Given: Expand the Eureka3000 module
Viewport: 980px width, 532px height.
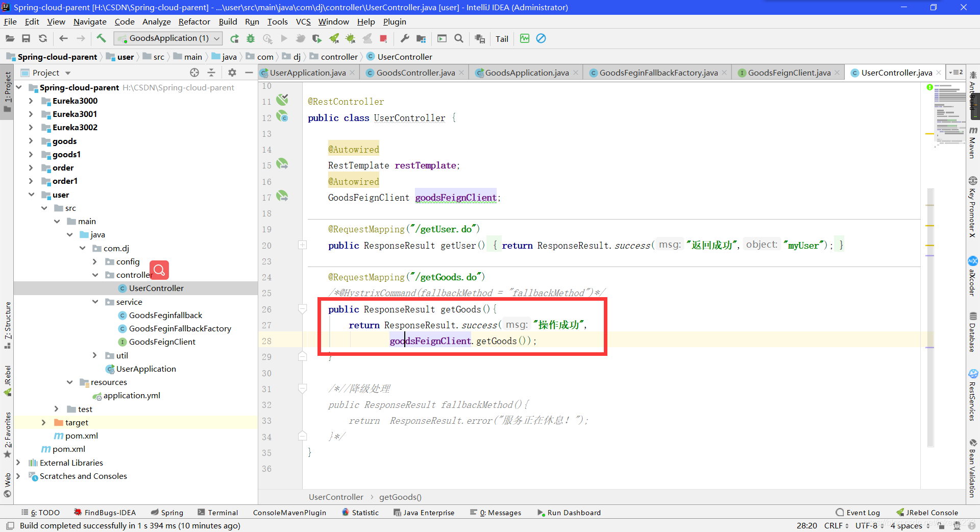Looking at the screenshot, I should coord(31,101).
